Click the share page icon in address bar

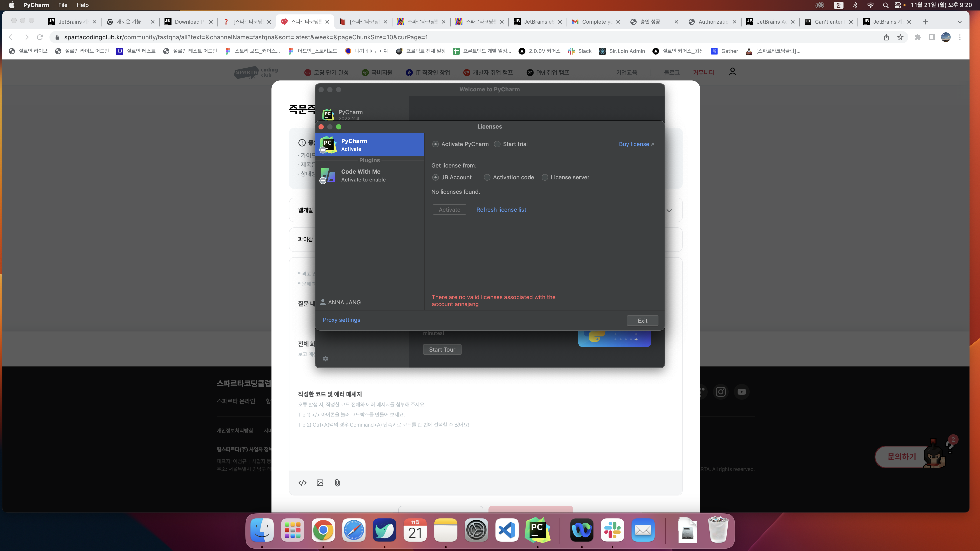[x=886, y=37]
